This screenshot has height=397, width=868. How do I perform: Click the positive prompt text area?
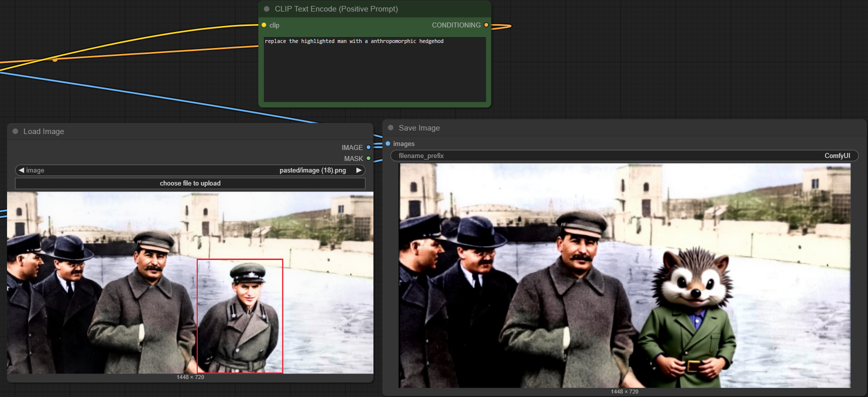pyautogui.click(x=375, y=69)
